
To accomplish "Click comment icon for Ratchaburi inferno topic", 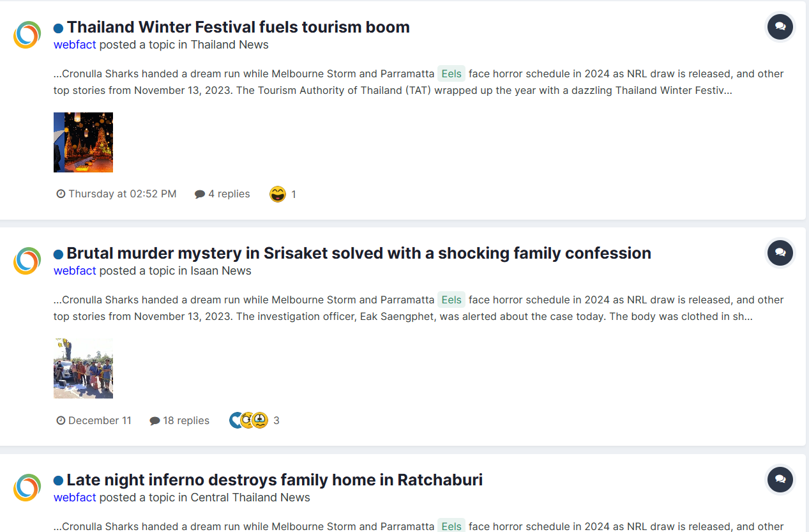I will point(780,480).
